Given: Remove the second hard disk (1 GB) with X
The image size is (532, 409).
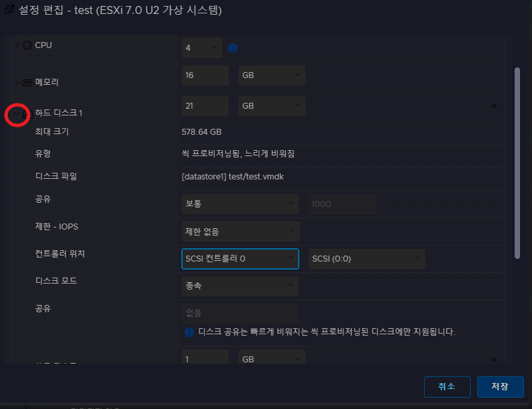Looking at the screenshot, I should point(494,360).
